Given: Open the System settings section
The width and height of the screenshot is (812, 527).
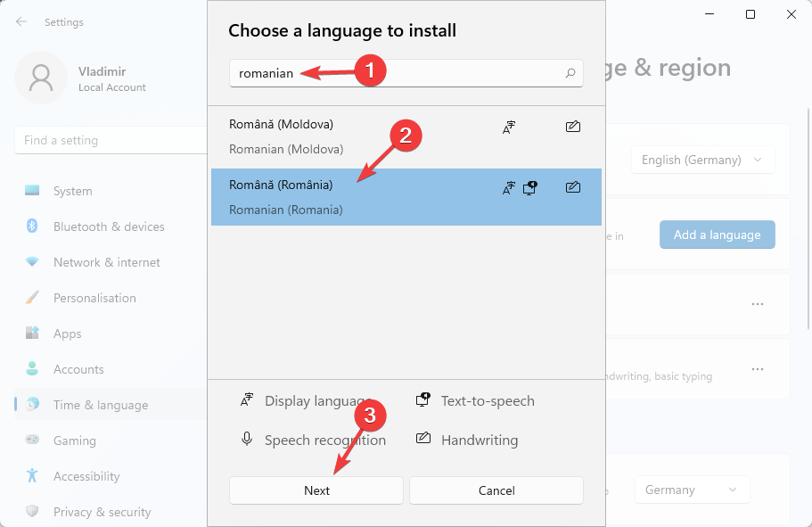Looking at the screenshot, I should pos(72,191).
